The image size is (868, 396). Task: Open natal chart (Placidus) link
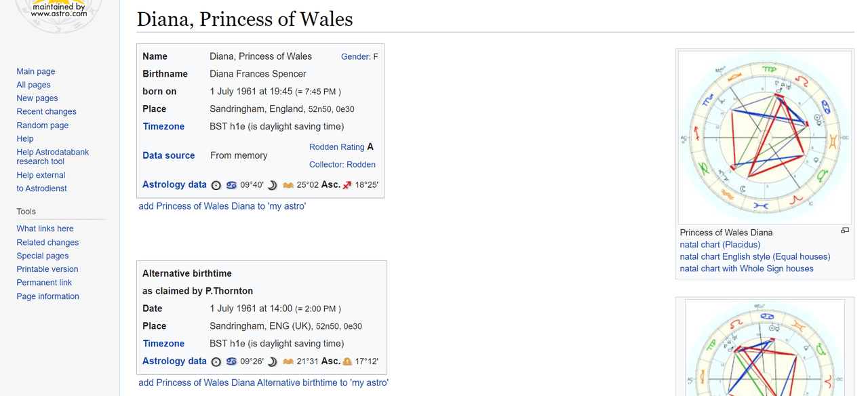click(720, 244)
